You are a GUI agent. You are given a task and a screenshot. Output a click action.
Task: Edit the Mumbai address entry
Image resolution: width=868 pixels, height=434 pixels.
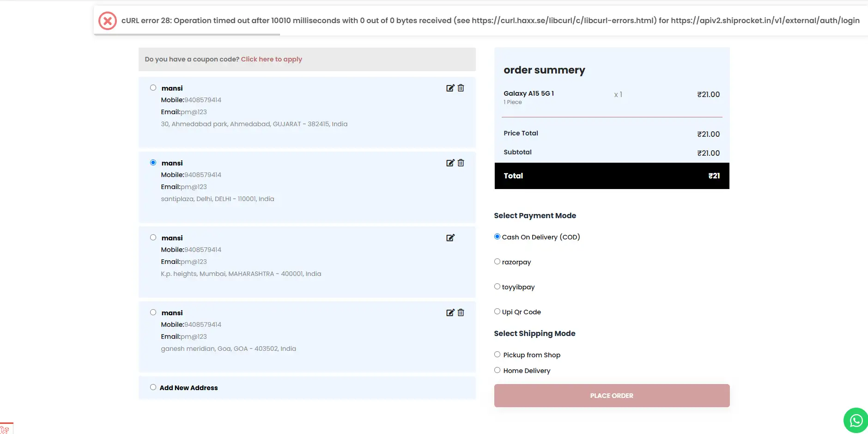[450, 238]
